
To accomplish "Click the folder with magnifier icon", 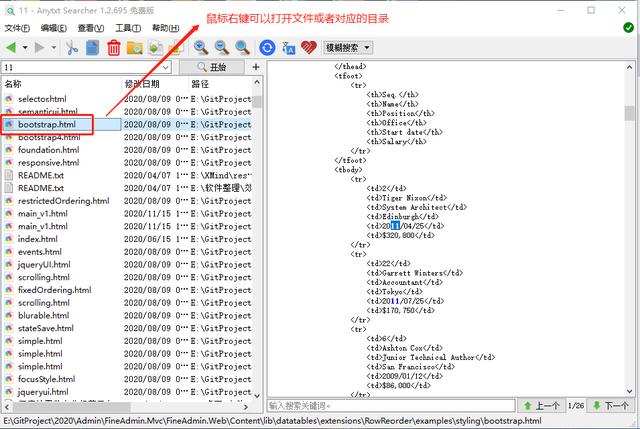I will (x=134, y=48).
